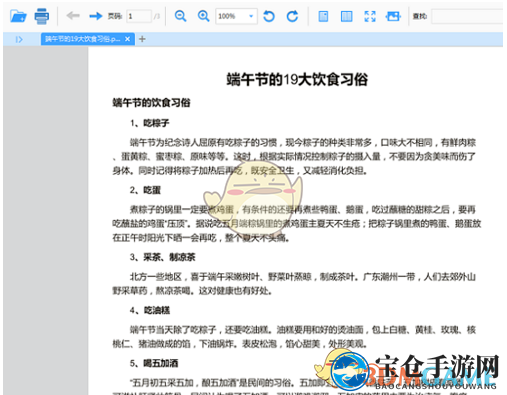Click heading 2、吃蛋
507x395 pixels.
coord(145,190)
